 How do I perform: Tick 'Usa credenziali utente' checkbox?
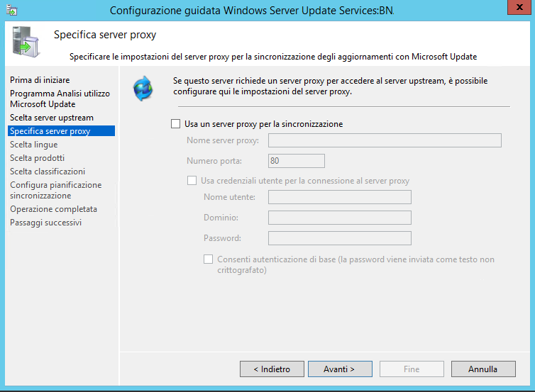click(x=192, y=180)
